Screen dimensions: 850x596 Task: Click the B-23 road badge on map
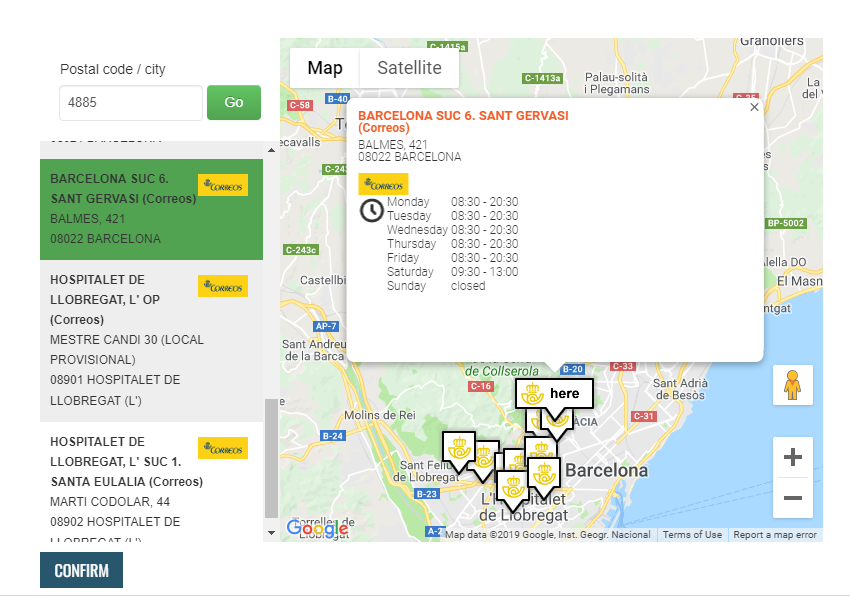[427, 494]
